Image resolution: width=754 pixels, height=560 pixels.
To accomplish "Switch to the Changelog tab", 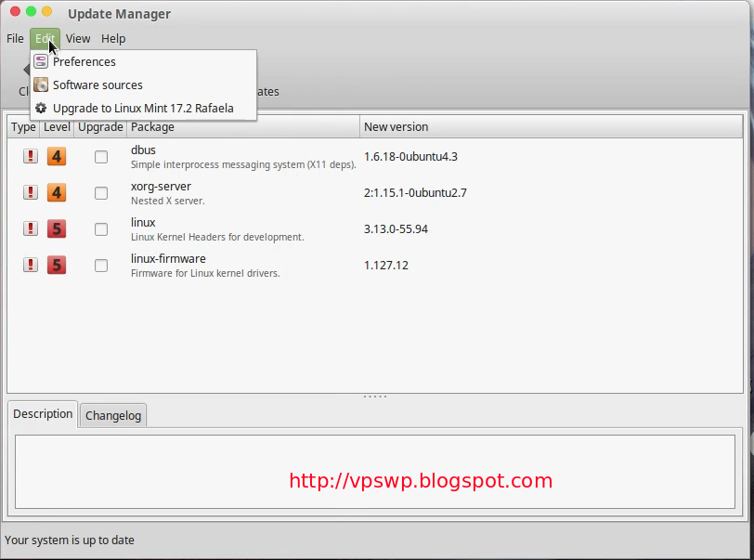I will pos(113,416).
